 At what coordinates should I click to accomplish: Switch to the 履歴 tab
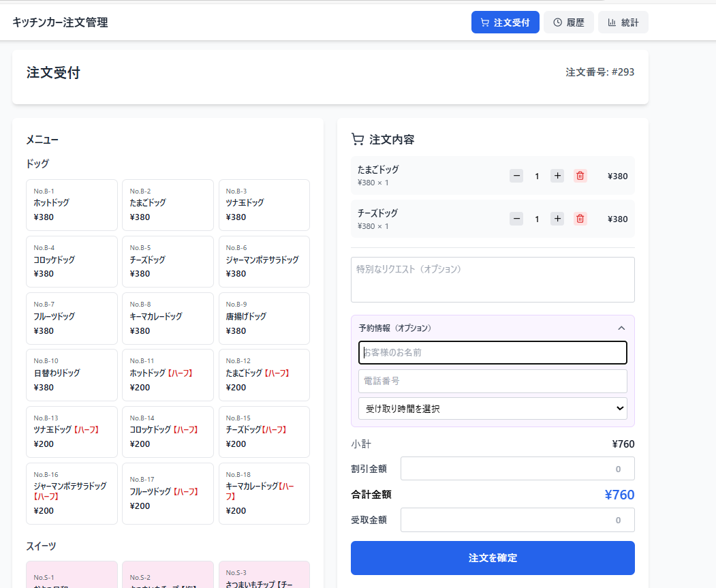click(569, 22)
